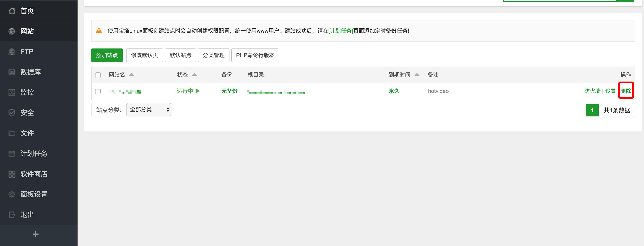This screenshot has width=644, height=246.
Task: Click page number 1 pagination button
Action: [x=592, y=110]
